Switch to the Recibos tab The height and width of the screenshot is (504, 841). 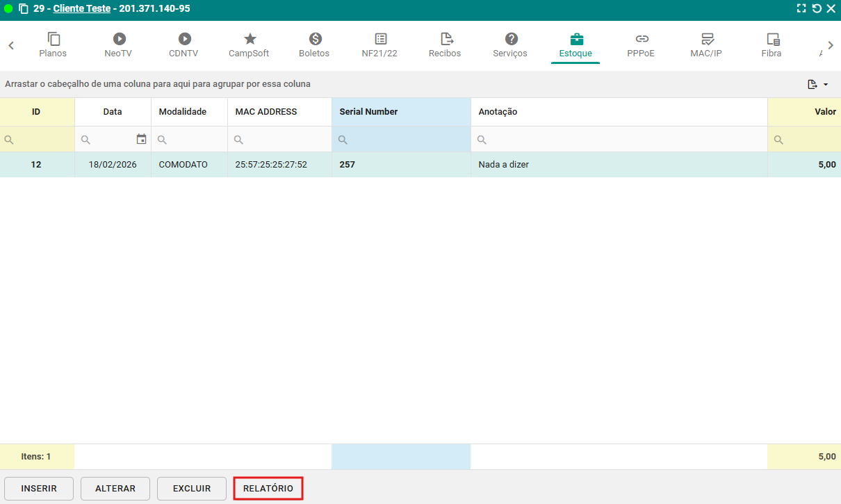pyautogui.click(x=445, y=45)
